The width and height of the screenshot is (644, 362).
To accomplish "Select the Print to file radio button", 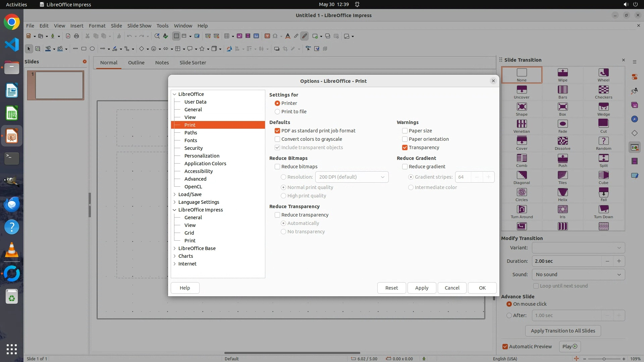I will pos(277,112).
